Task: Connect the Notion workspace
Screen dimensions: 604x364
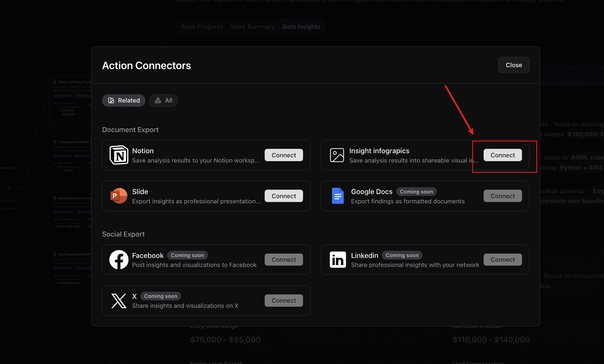Action: coord(284,155)
